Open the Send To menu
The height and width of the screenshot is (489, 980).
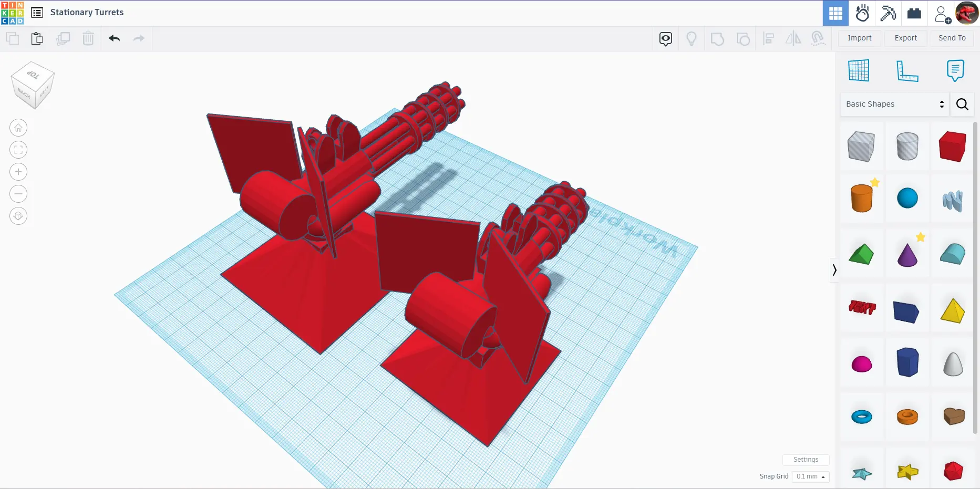tap(952, 38)
